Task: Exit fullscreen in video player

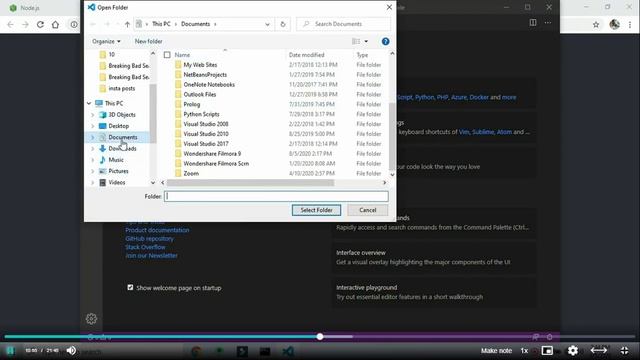Action: click(x=624, y=350)
